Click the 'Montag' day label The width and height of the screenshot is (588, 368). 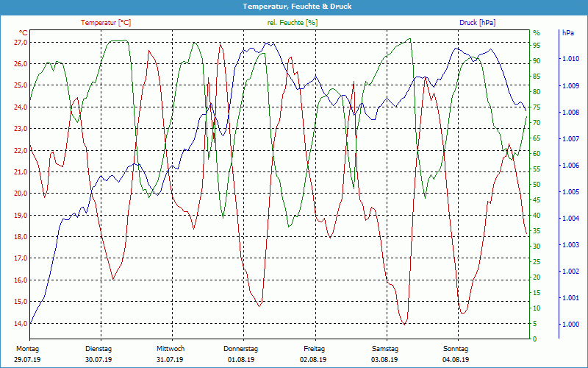coord(28,349)
